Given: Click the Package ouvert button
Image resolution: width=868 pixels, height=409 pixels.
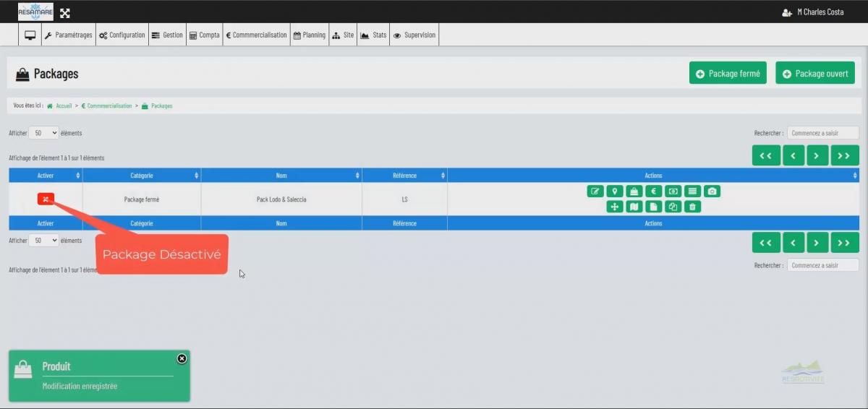Looking at the screenshot, I should pos(815,73).
